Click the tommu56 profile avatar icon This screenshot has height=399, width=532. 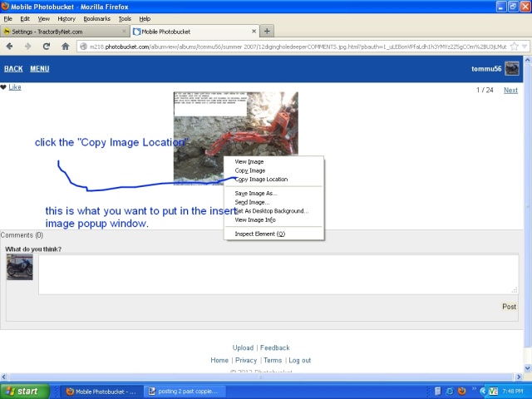pos(512,69)
